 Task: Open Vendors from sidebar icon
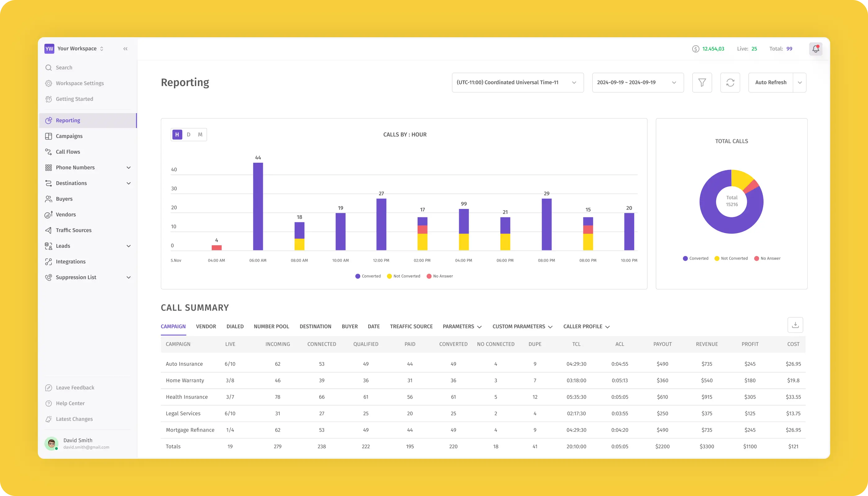pos(49,215)
